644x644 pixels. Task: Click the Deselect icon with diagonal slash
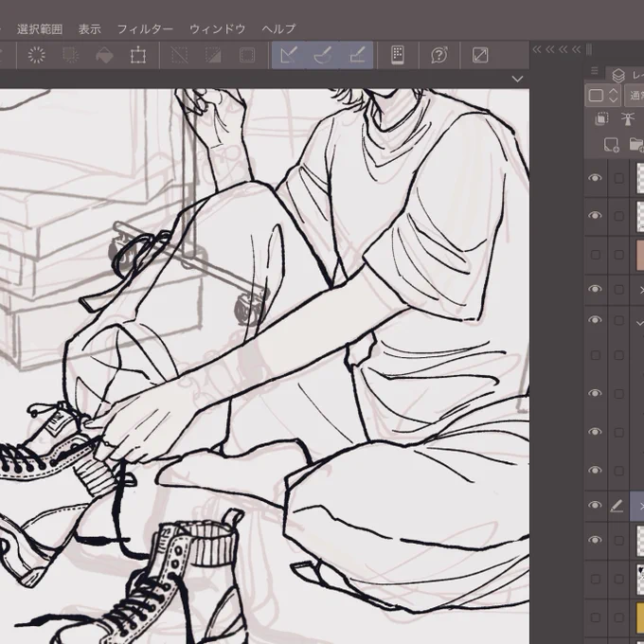(180, 55)
